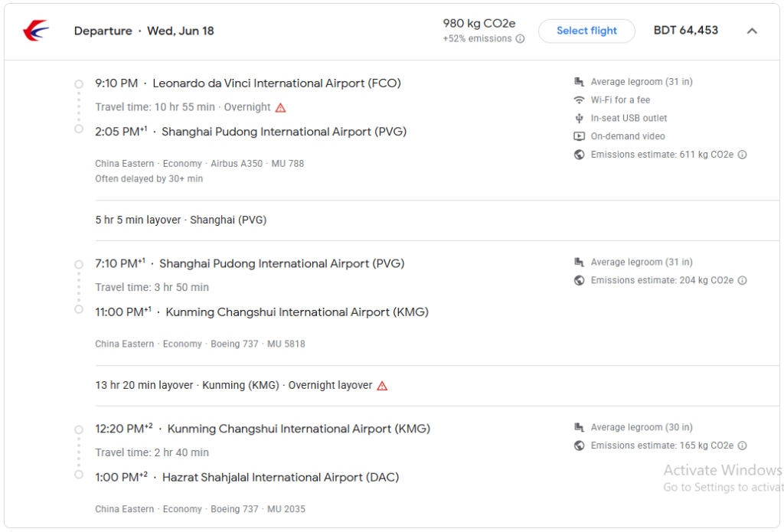Open info icon for 204 kg CO2e estimate
The width and height of the screenshot is (784, 532).
743,280
